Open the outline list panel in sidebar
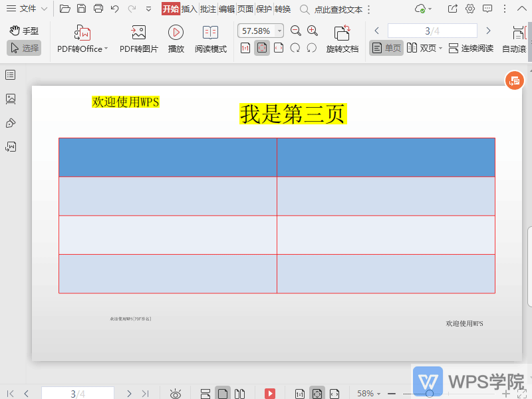This screenshot has height=399, width=532. pos(11,75)
